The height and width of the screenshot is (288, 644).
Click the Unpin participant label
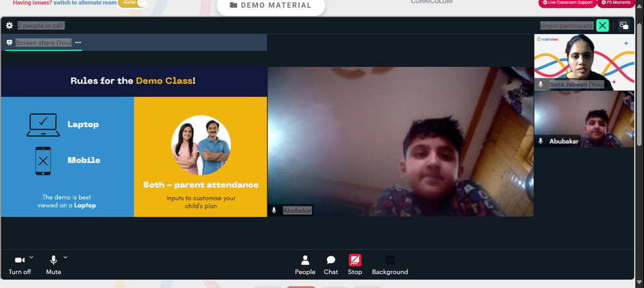[566, 26]
